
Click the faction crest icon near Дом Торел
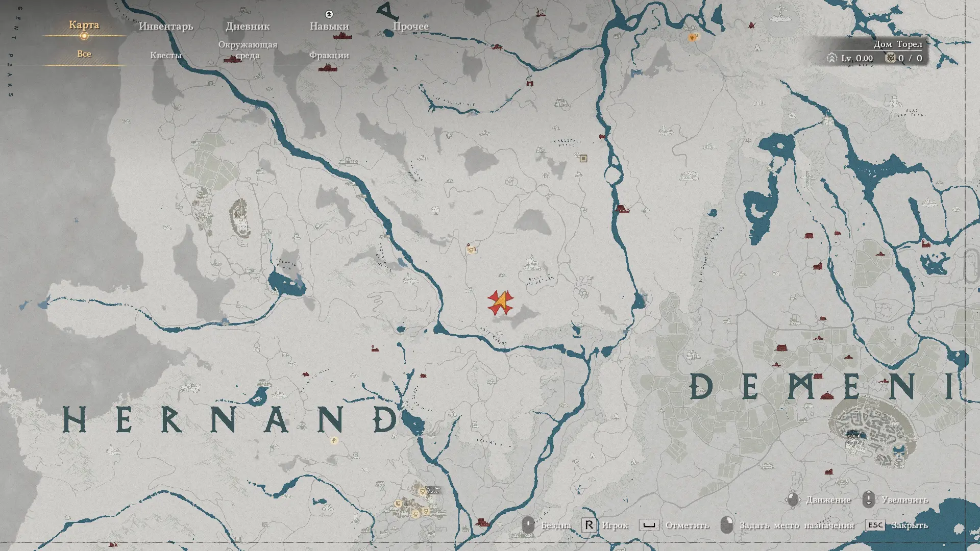coord(891,58)
